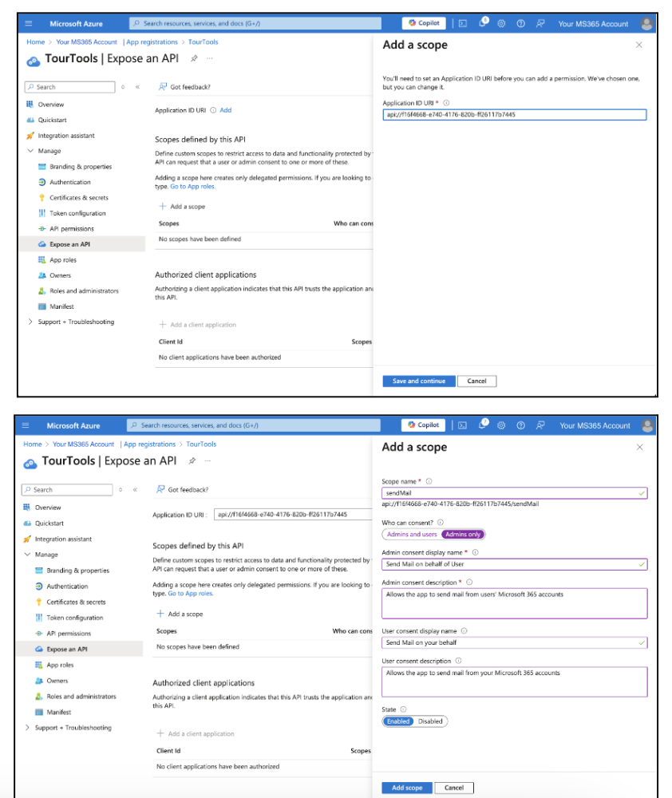672x798 pixels.
Task: Open Your MS365 Account breadcrumb in lower window
Action: coord(84,444)
